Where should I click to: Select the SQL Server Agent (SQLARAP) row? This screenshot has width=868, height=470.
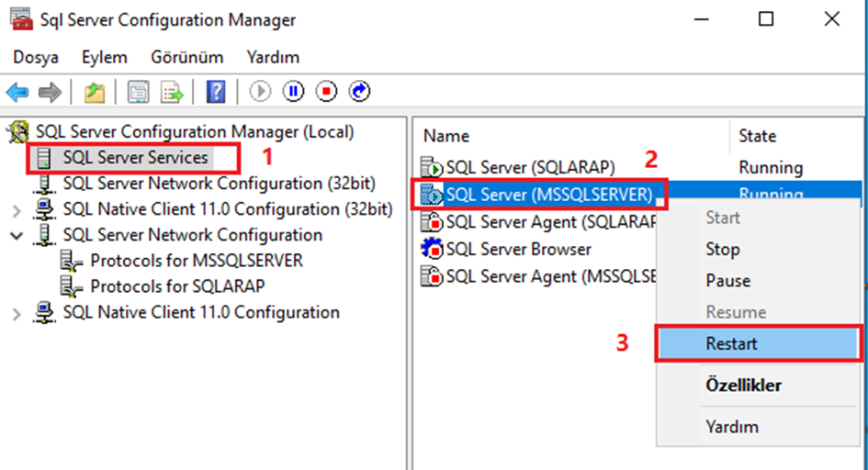(551, 222)
